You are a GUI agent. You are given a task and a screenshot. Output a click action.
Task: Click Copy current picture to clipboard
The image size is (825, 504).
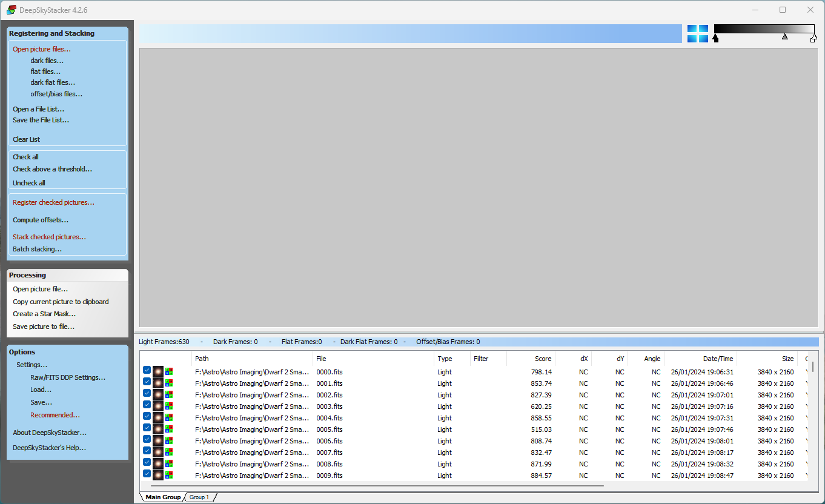pyautogui.click(x=61, y=302)
